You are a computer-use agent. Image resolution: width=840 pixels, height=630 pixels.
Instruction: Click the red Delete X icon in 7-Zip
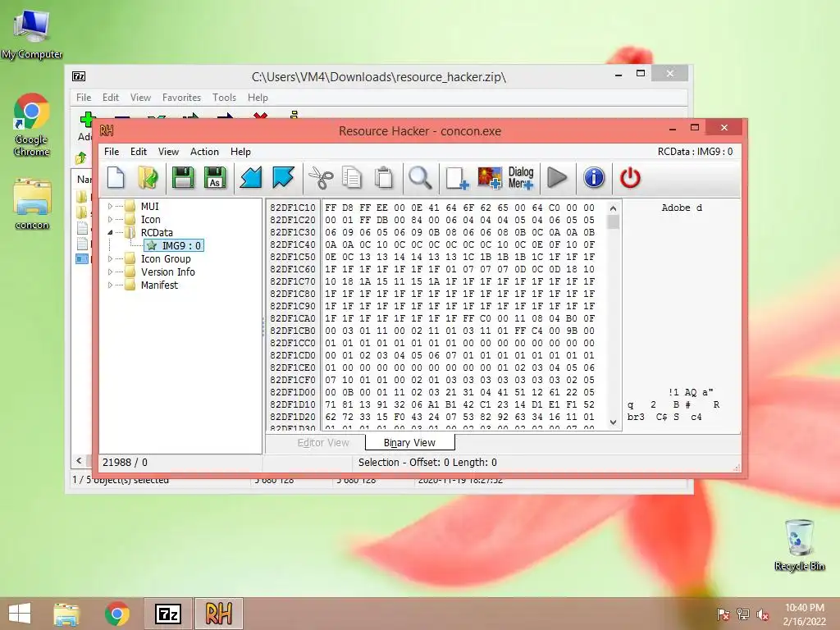[x=260, y=115]
